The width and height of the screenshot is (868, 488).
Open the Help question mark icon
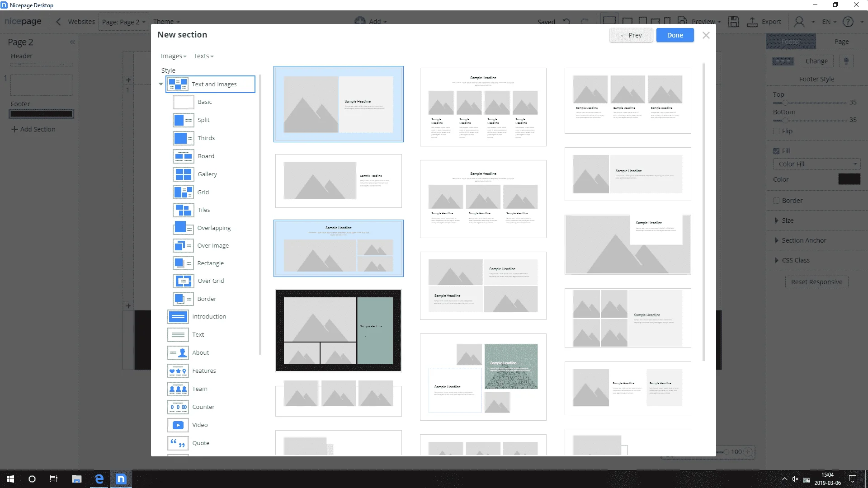coord(848,22)
